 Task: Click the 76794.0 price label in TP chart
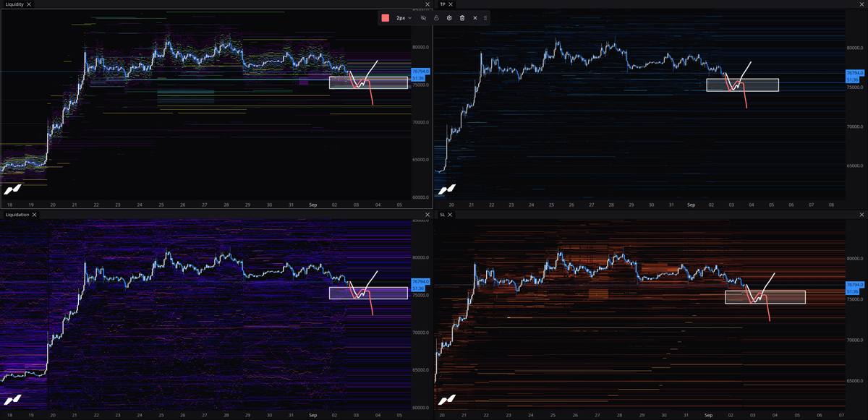coord(854,73)
